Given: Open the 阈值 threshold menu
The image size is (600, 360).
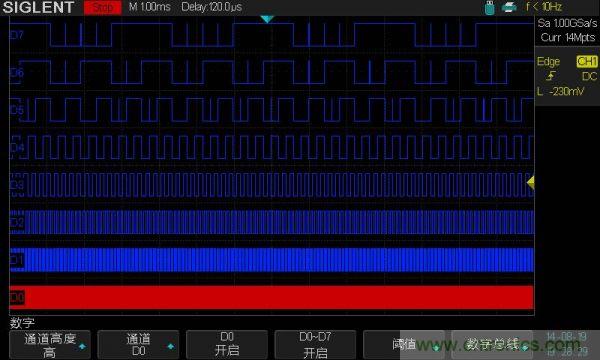Looking at the screenshot, I should coord(404,345).
